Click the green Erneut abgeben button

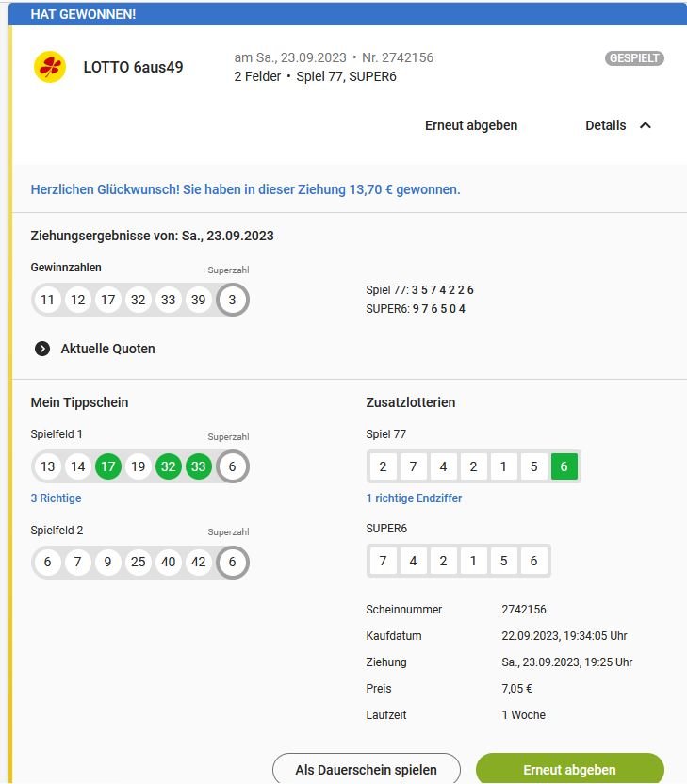coord(569,769)
